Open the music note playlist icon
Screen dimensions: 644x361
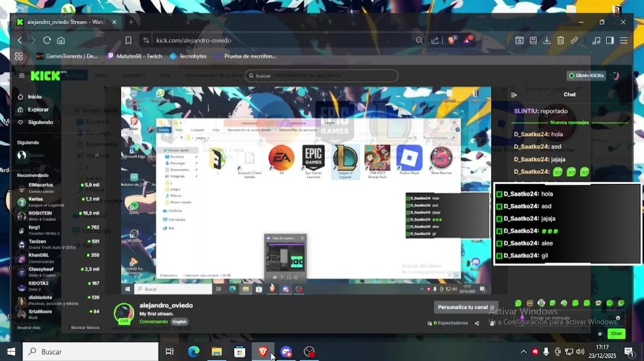pyautogui.click(x=596, y=41)
